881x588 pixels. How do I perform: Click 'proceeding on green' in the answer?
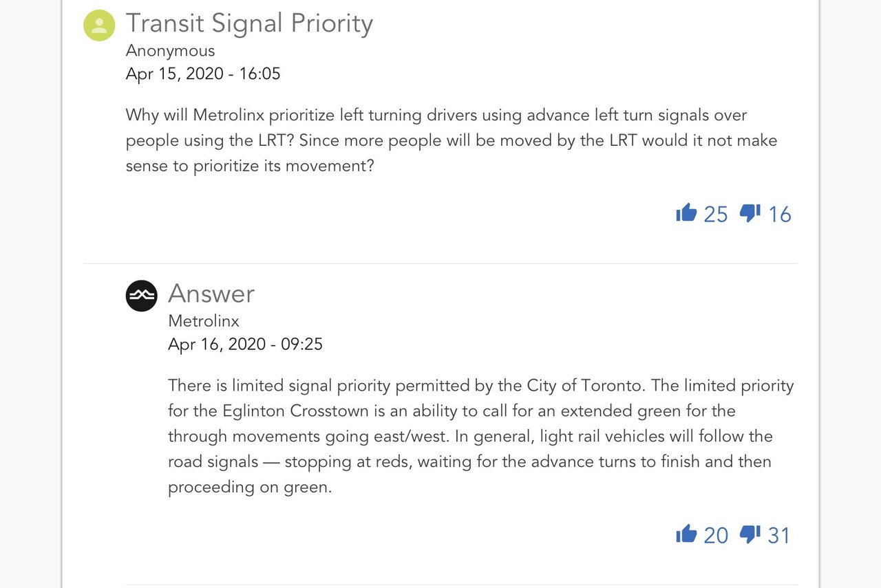[248, 487]
